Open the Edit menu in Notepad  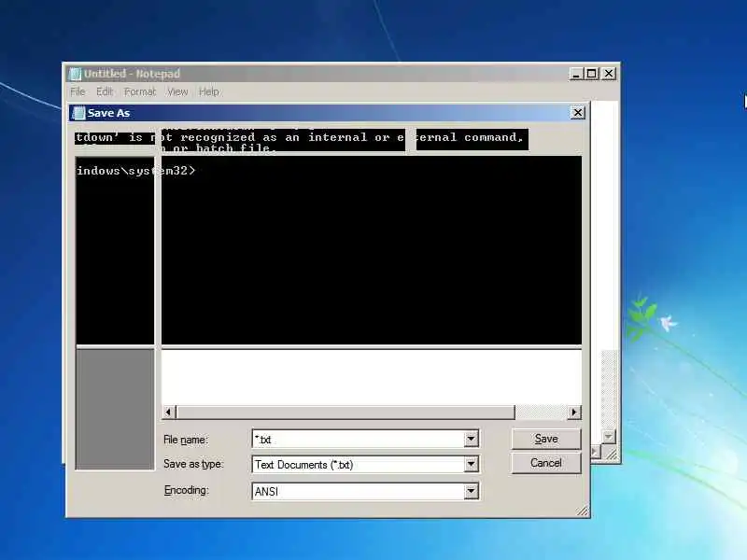[x=105, y=91]
